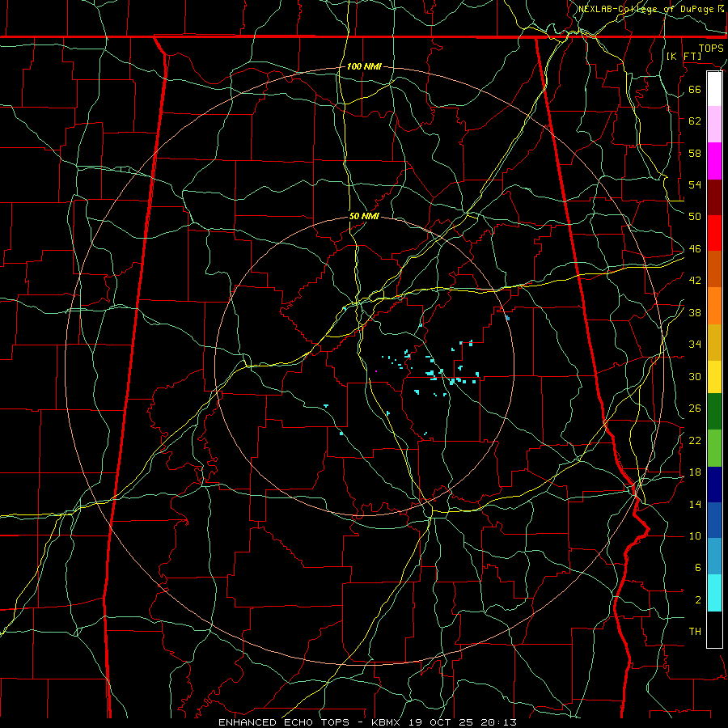Image resolution: width=728 pixels, height=728 pixels.
Task: Click the "14" legend value
Action: click(x=695, y=504)
